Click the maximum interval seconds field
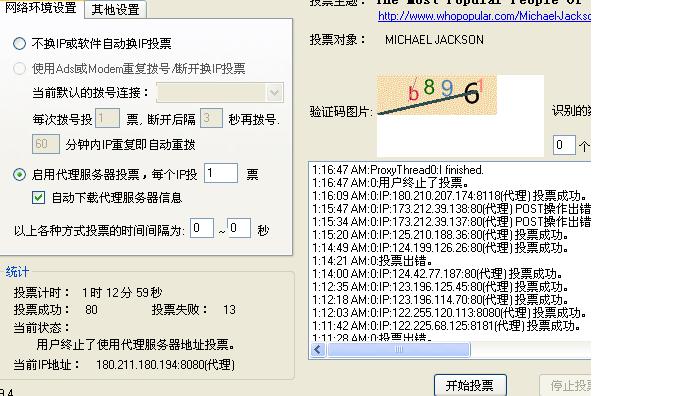 (239, 228)
